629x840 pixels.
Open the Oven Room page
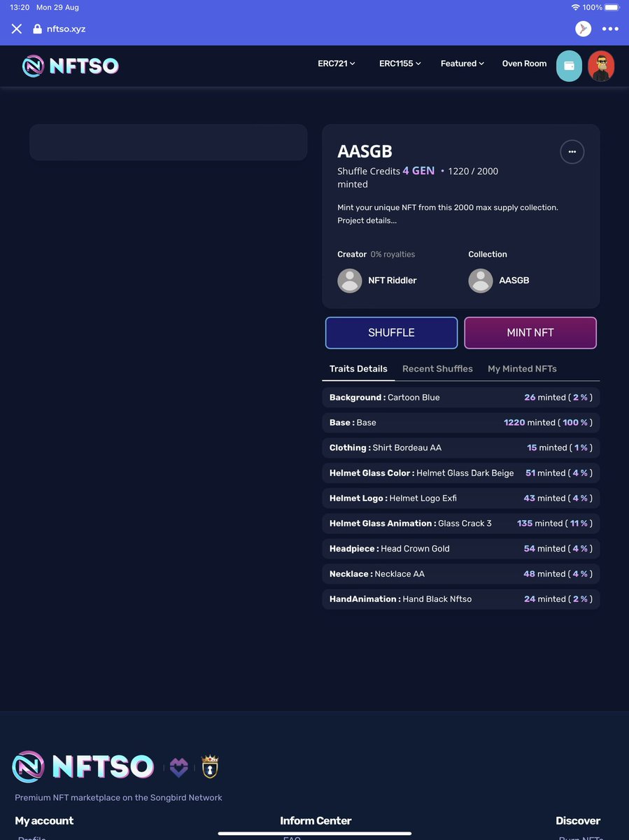(x=524, y=64)
